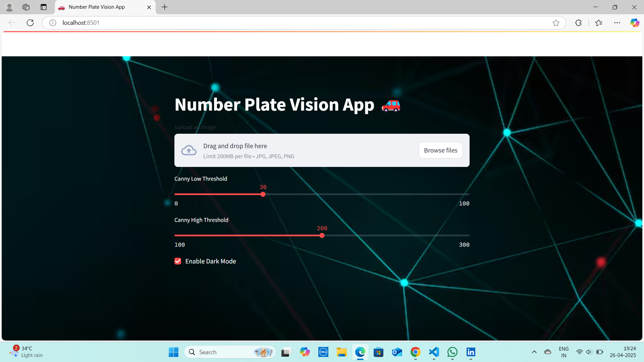Select the Number Plate Vision App tab
This screenshot has width=644, height=362.
tap(97, 7)
